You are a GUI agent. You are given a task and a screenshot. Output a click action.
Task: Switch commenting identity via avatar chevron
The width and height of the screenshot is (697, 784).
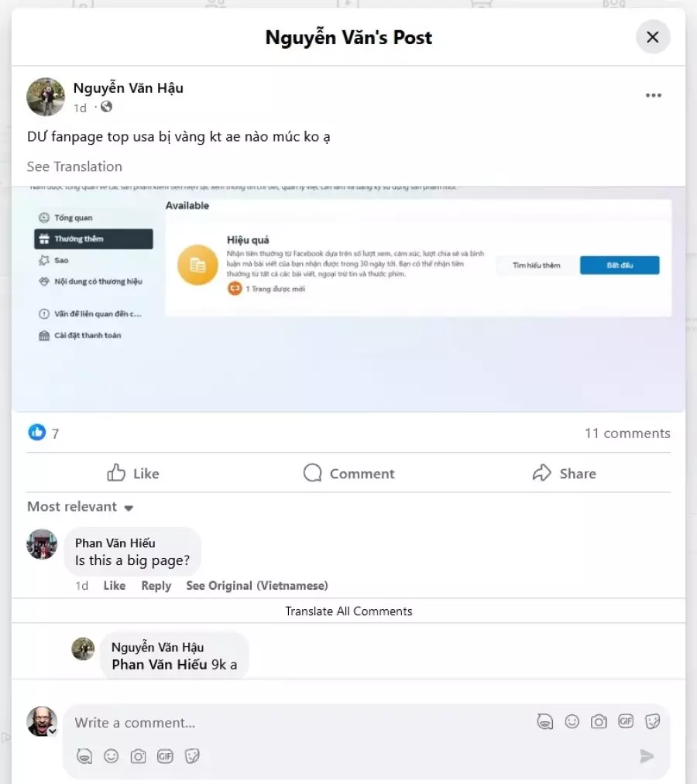pos(53,731)
